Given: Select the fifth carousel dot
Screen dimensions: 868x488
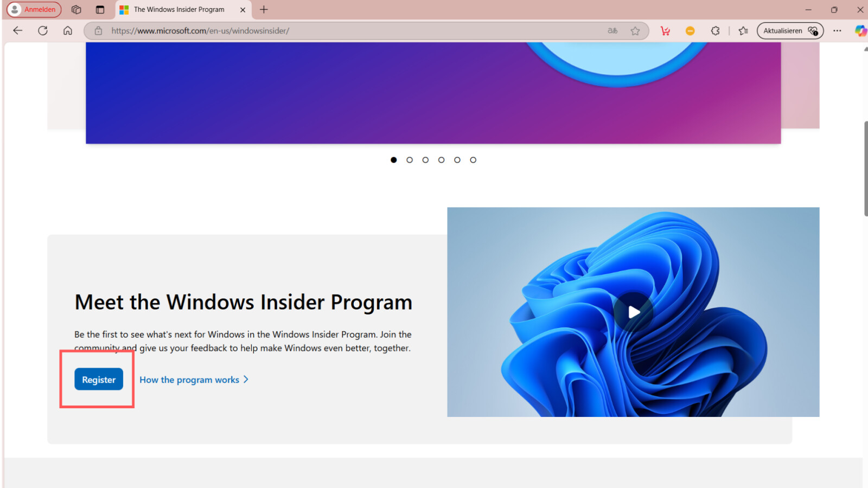Looking at the screenshot, I should 457,160.
